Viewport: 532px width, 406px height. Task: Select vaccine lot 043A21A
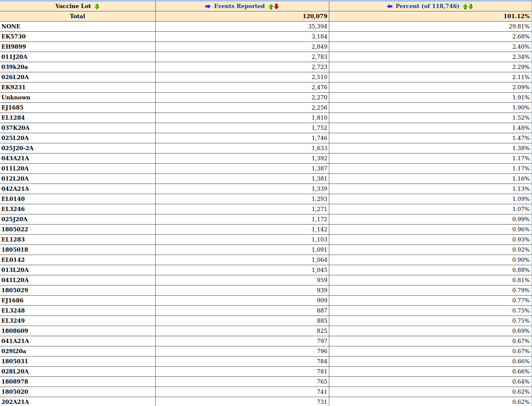tap(15, 158)
